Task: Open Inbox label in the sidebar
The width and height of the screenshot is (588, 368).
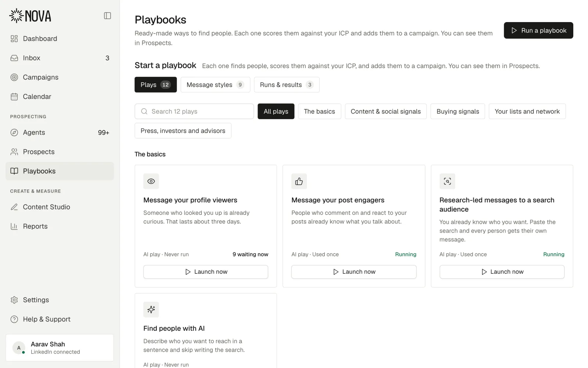Action: pyautogui.click(x=32, y=58)
